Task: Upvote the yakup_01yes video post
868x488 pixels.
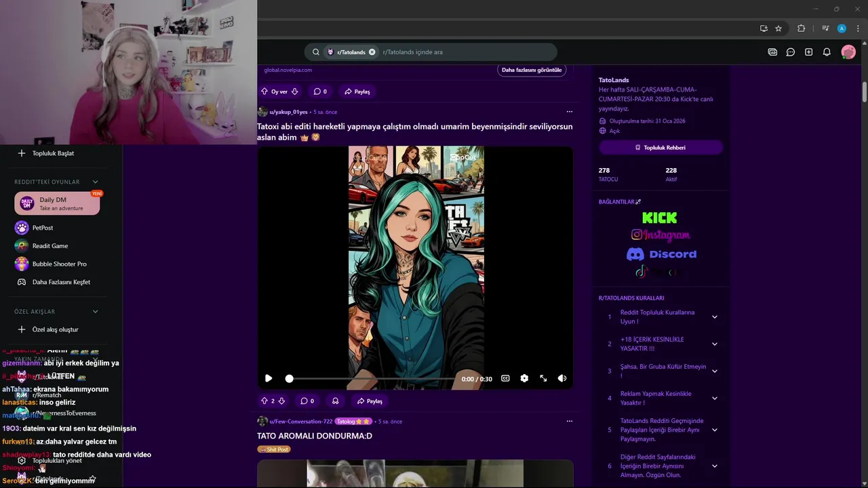Action: pyautogui.click(x=264, y=401)
